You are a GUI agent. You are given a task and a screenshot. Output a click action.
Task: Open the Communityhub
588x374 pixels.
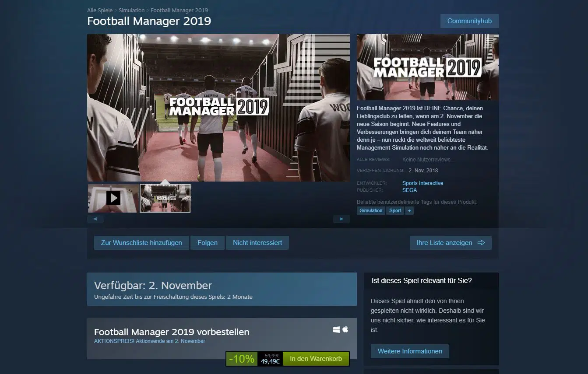[469, 21]
